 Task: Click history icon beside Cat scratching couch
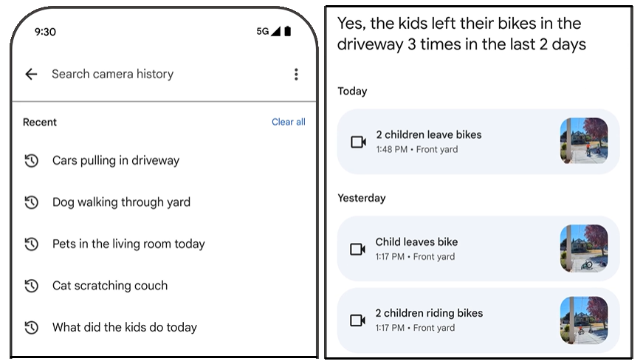pos(31,286)
